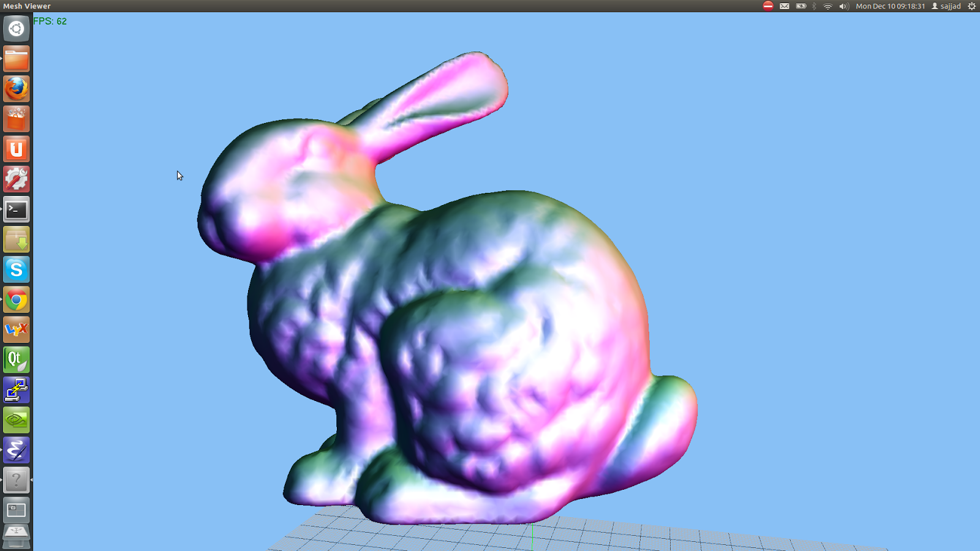Open the sajjad user session menu
Viewport: 980px width, 551px height.
[x=945, y=6]
